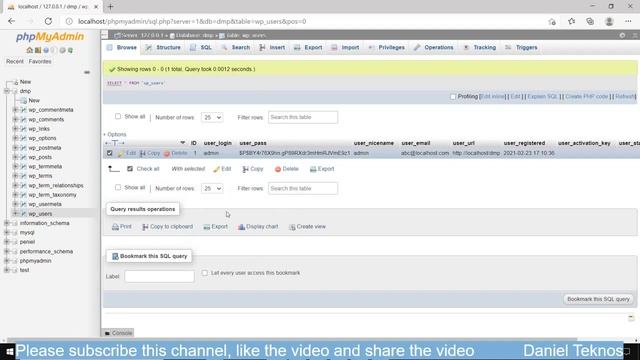Click the Create PHP code link

tap(587, 97)
